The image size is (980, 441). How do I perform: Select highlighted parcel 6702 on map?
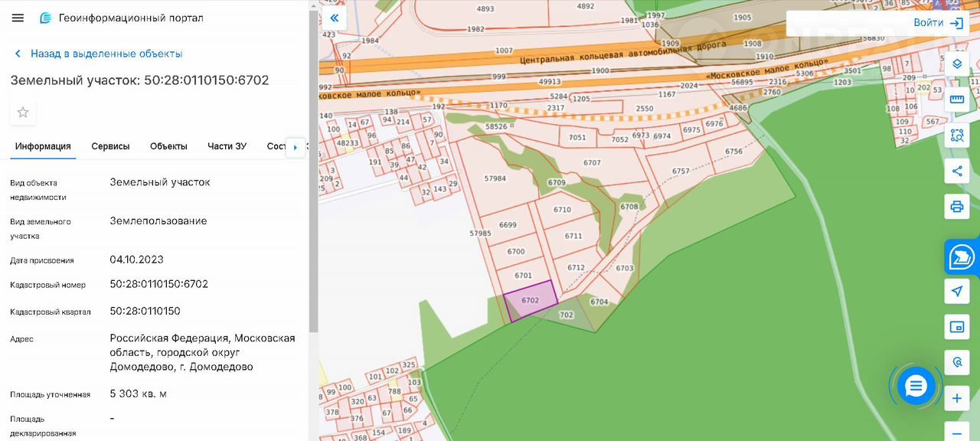point(530,300)
